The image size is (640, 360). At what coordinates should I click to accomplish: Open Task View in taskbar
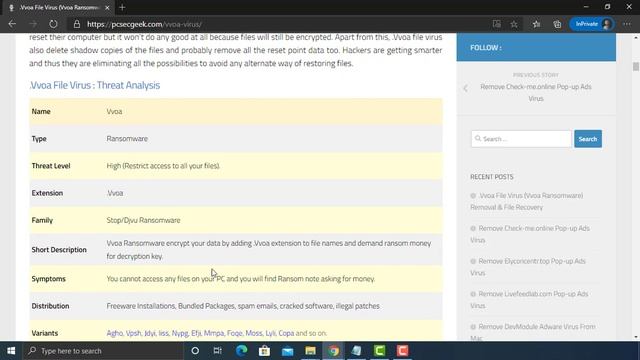pyautogui.click(x=218, y=351)
